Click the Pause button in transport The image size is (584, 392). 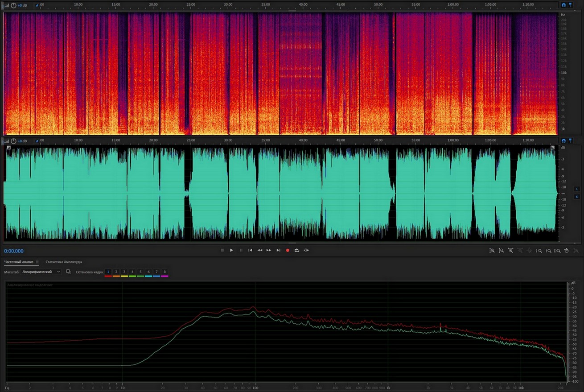click(x=241, y=250)
